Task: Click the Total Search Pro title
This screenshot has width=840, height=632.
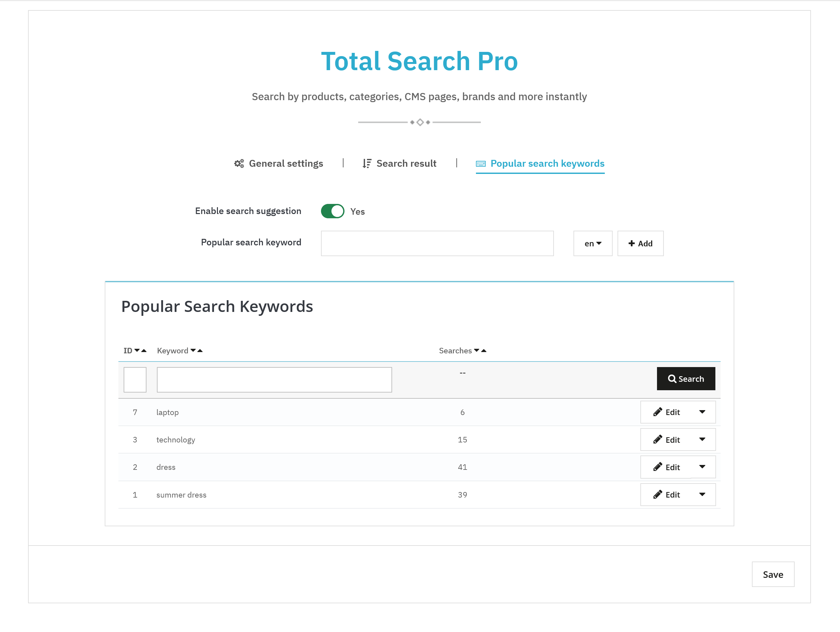Action: 420,61
